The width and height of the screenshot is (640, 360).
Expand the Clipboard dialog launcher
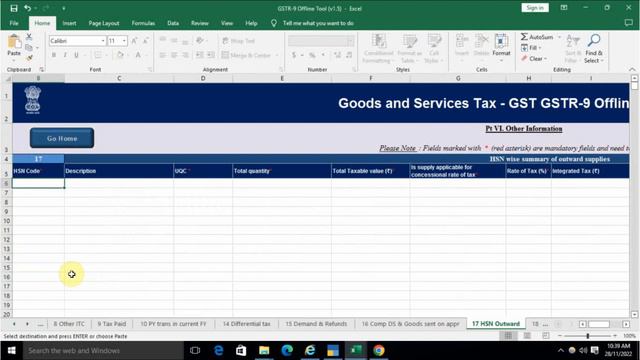tap(42, 69)
